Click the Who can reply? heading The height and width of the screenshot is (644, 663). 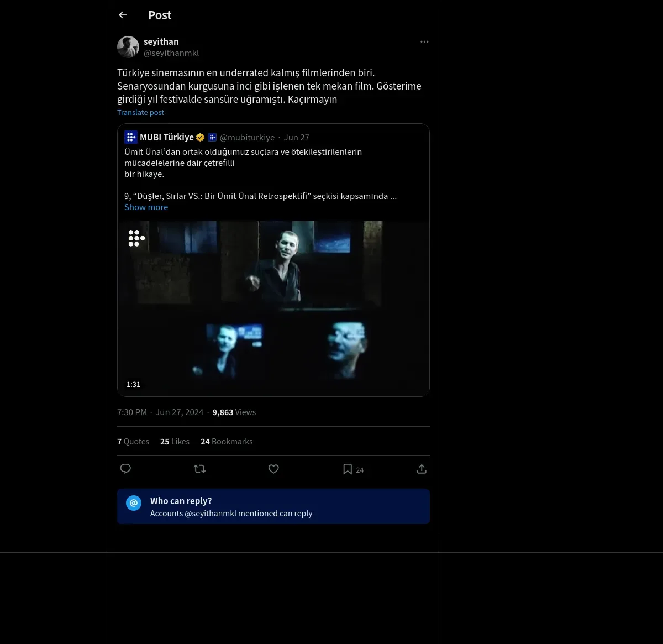181,501
